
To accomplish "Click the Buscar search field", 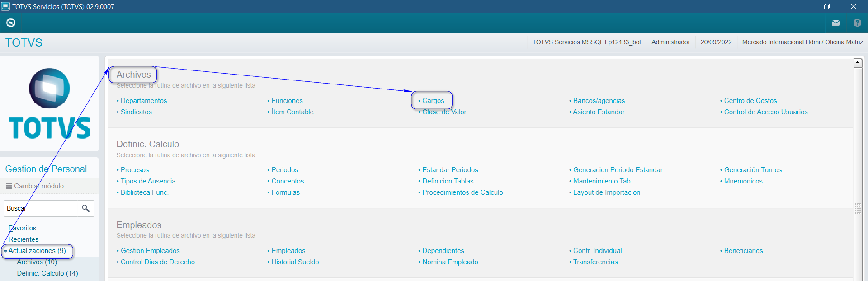I will pos(49,208).
